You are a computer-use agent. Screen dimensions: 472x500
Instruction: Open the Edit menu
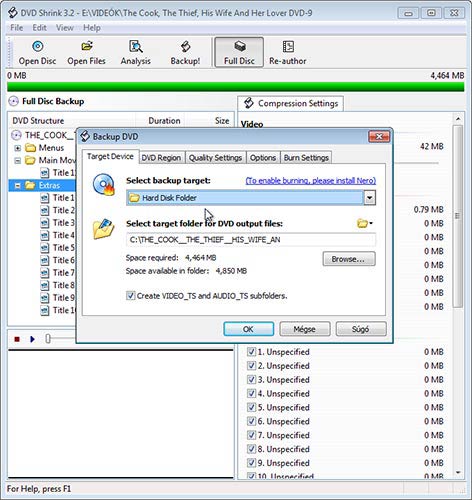click(x=39, y=28)
